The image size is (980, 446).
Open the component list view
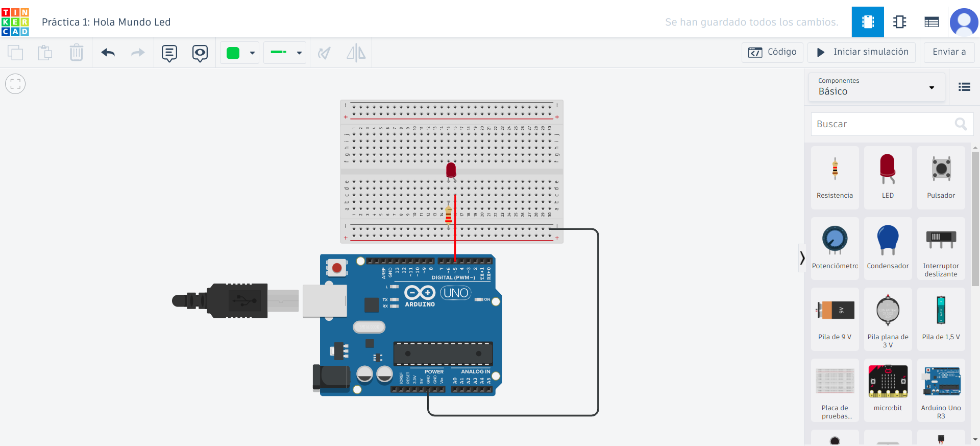coord(932,22)
